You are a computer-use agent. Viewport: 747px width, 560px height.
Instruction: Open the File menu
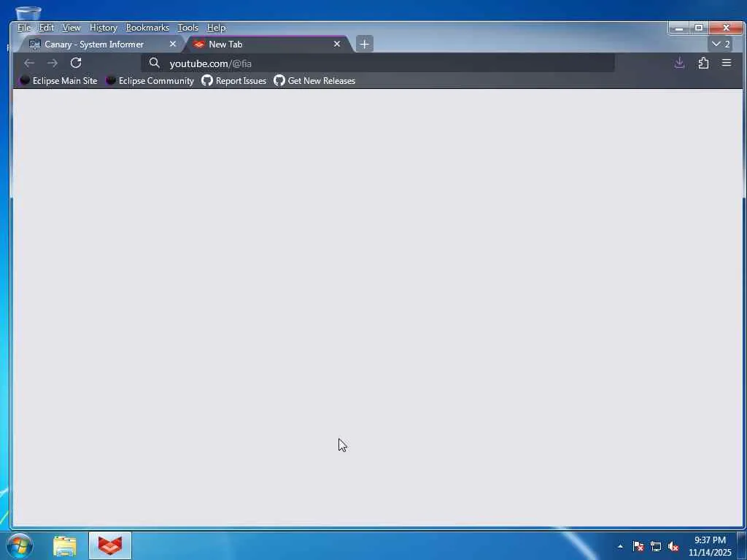[x=24, y=28]
